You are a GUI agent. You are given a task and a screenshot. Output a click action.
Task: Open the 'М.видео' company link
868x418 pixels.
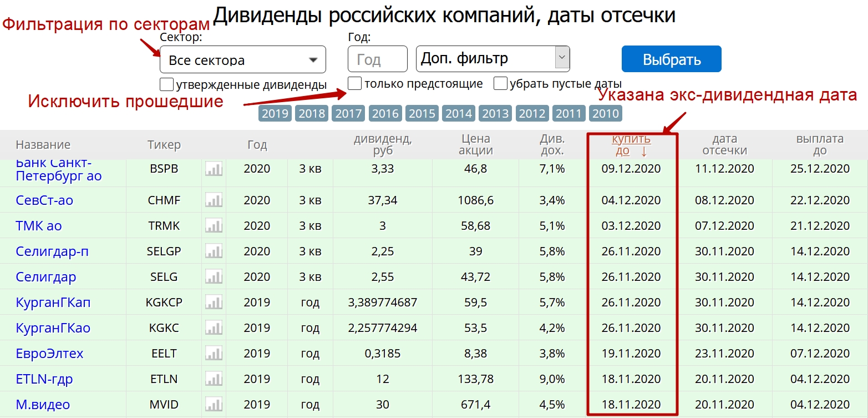click(x=43, y=405)
